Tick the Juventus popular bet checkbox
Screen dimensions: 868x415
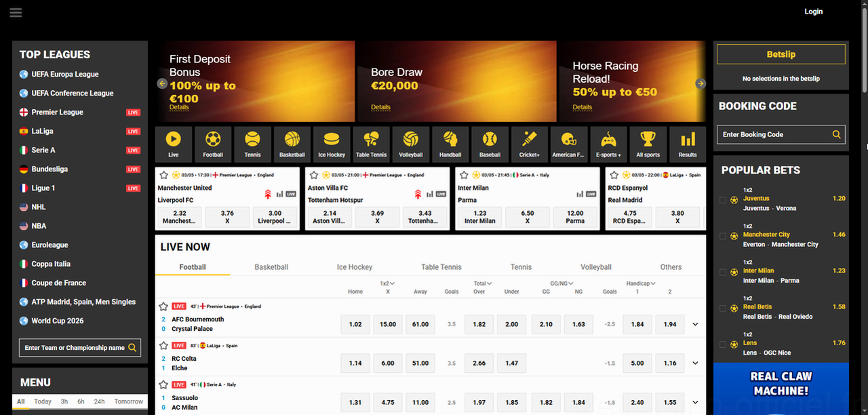[723, 200]
